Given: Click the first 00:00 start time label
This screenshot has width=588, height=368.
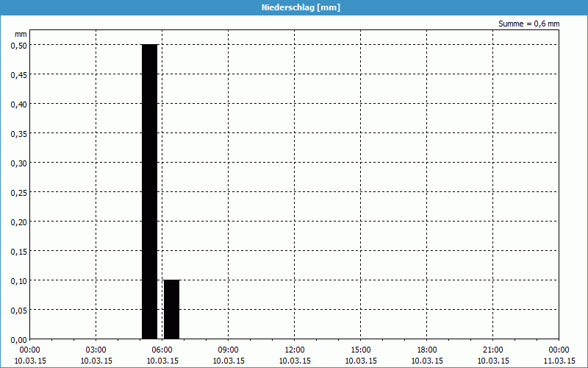Looking at the screenshot, I should pyautogui.click(x=29, y=350).
